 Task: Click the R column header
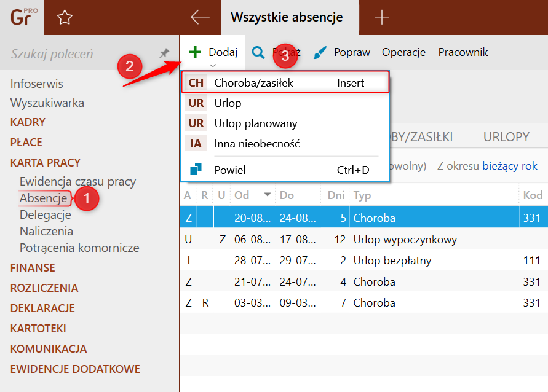pos(204,195)
